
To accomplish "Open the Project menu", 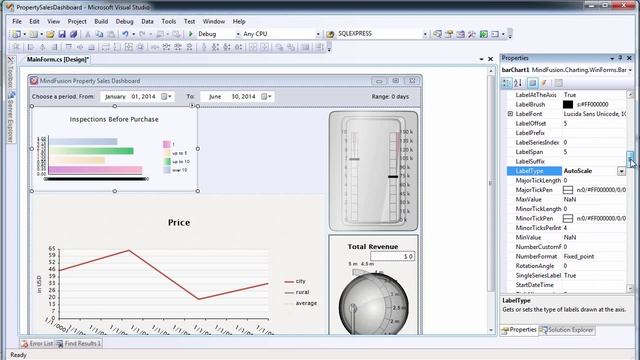I will pos(77,21).
